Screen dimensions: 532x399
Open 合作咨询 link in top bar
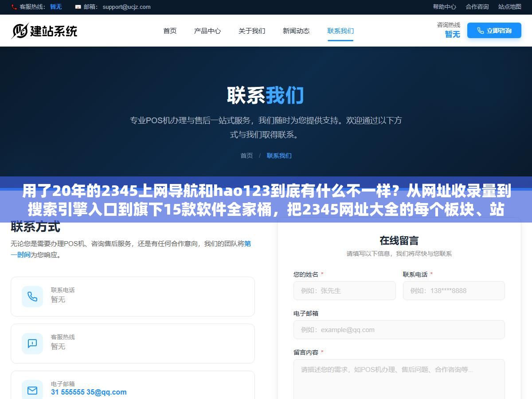[x=477, y=7]
